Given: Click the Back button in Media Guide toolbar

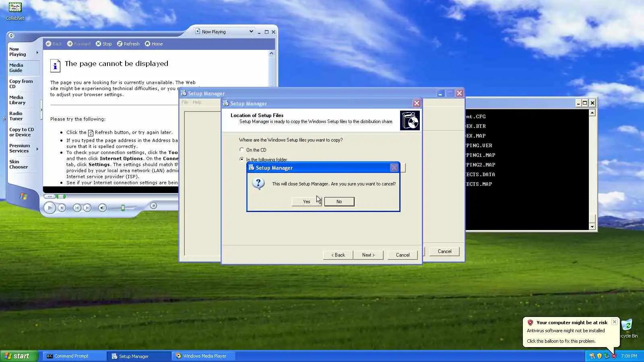Looking at the screenshot, I should point(54,44).
